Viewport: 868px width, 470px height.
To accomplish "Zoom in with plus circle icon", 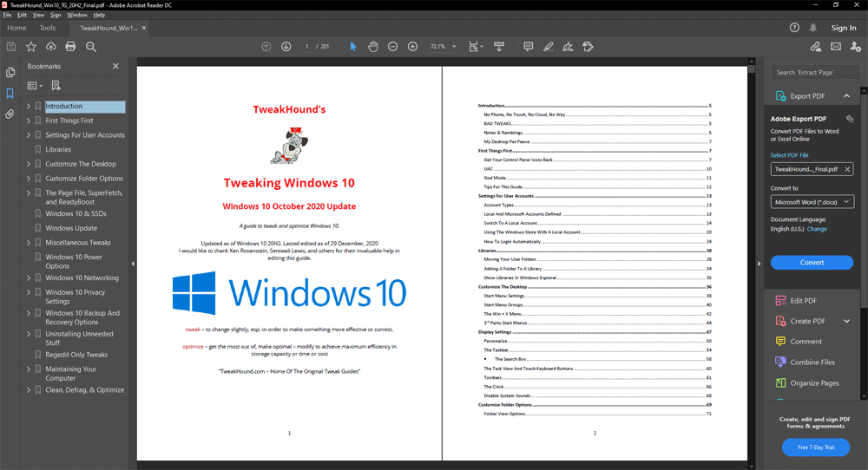I will point(412,47).
